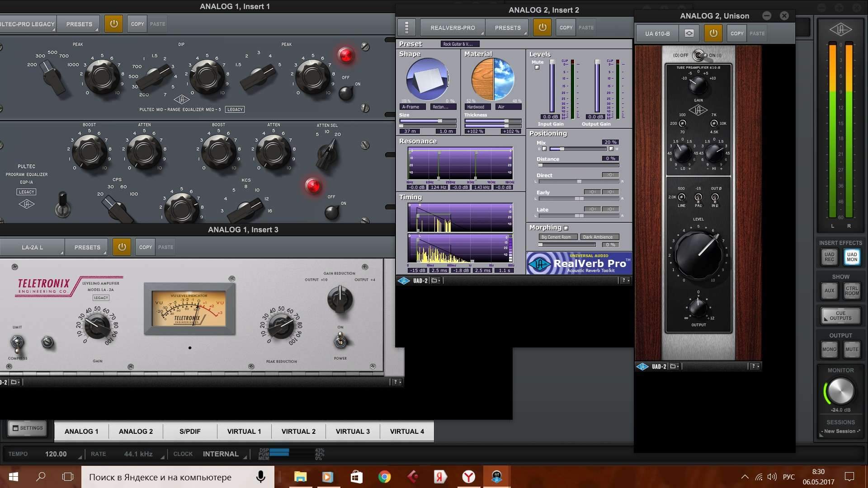This screenshot has height=488, width=868.
Task: Click the TEMPO value field 120.00
Action: click(56, 454)
